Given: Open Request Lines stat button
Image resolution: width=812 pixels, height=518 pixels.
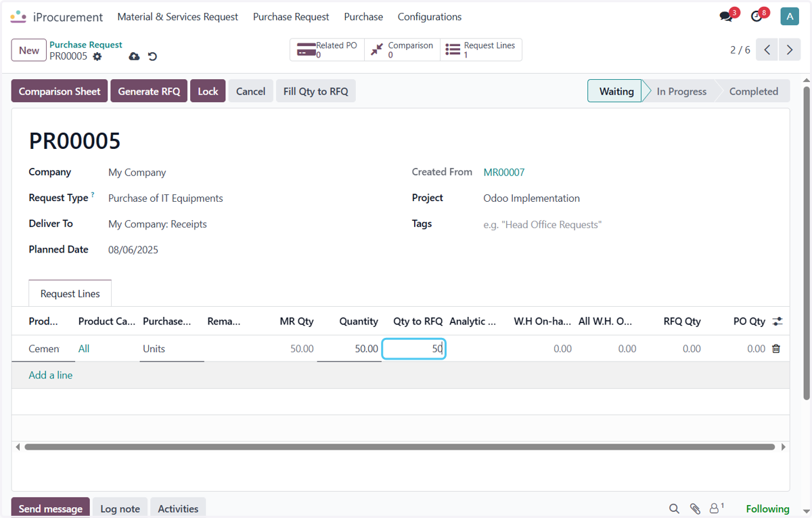Looking at the screenshot, I should pyautogui.click(x=481, y=50).
